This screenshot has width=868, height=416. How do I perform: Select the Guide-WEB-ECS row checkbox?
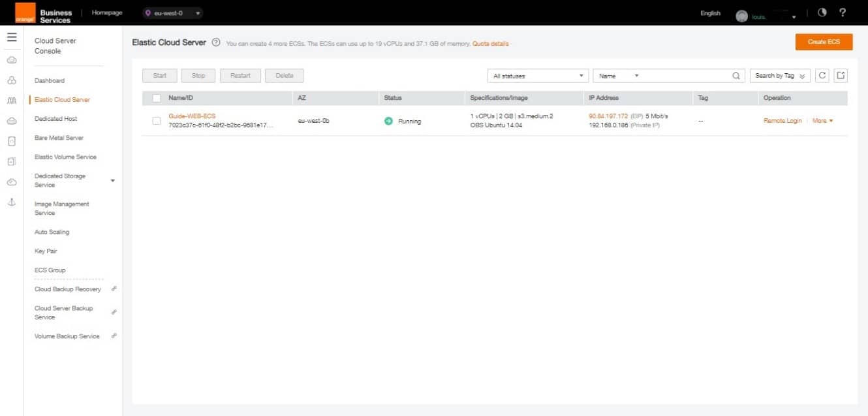click(x=157, y=121)
